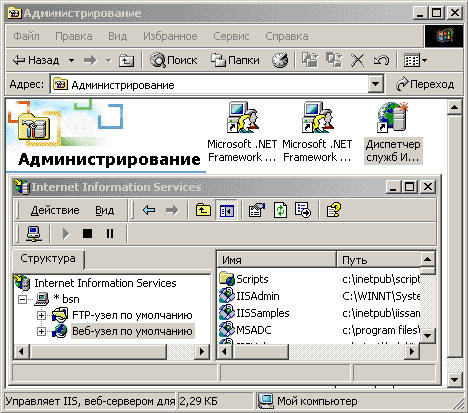468x413 pixels.
Task: Select the IISSamples list item
Action: pyautogui.click(x=262, y=313)
